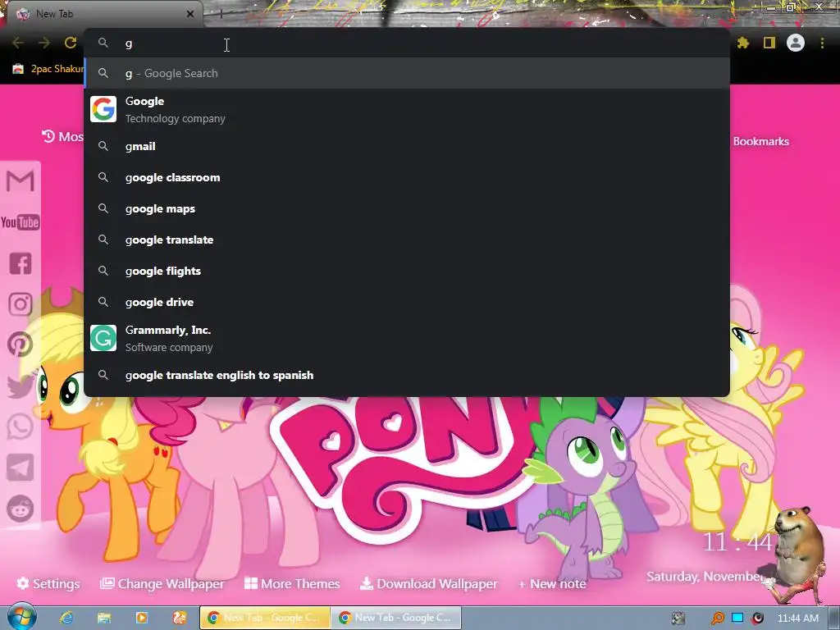
Task: Toggle the Chrome side panel icon
Action: [x=769, y=43]
